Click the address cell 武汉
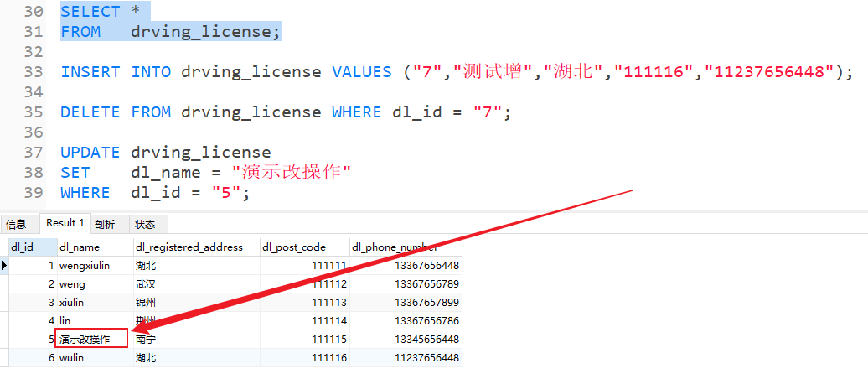The height and width of the screenshot is (379, 868). pos(197,284)
